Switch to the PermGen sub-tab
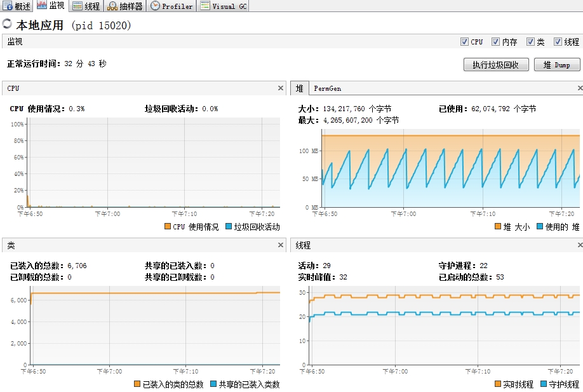The height and width of the screenshot is (392, 583). tap(327, 88)
